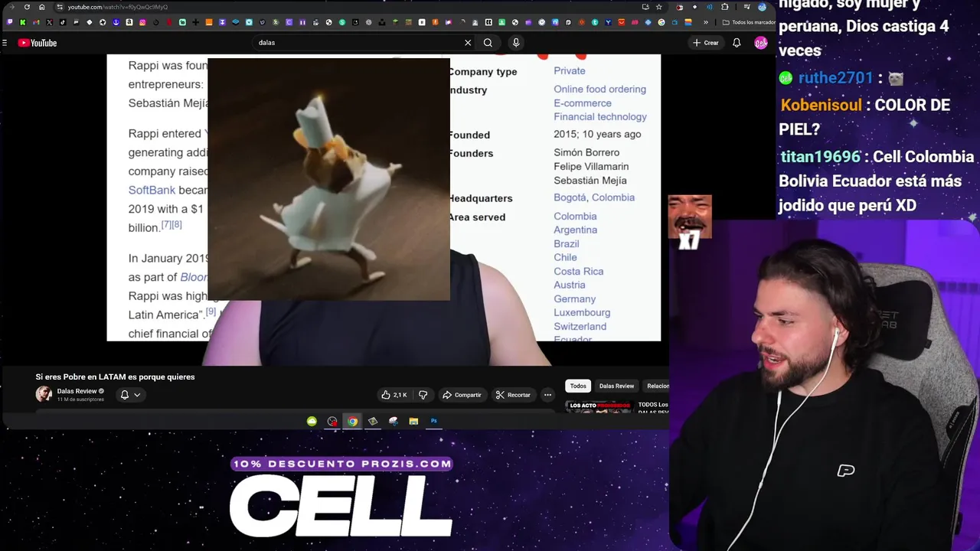Expand subscription notification dropdown arrow

click(x=137, y=395)
